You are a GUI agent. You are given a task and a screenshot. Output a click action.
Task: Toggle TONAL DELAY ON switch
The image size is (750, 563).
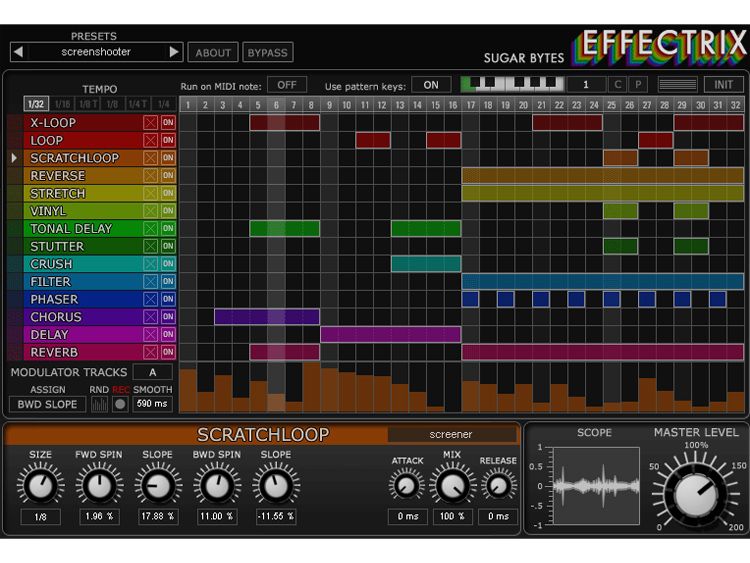click(x=168, y=229)
